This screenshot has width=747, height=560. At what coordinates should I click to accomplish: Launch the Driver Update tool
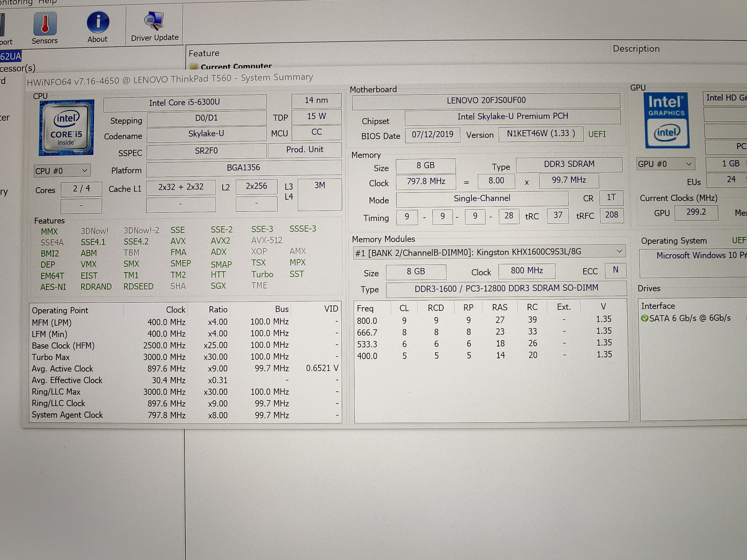pos(154,21)
